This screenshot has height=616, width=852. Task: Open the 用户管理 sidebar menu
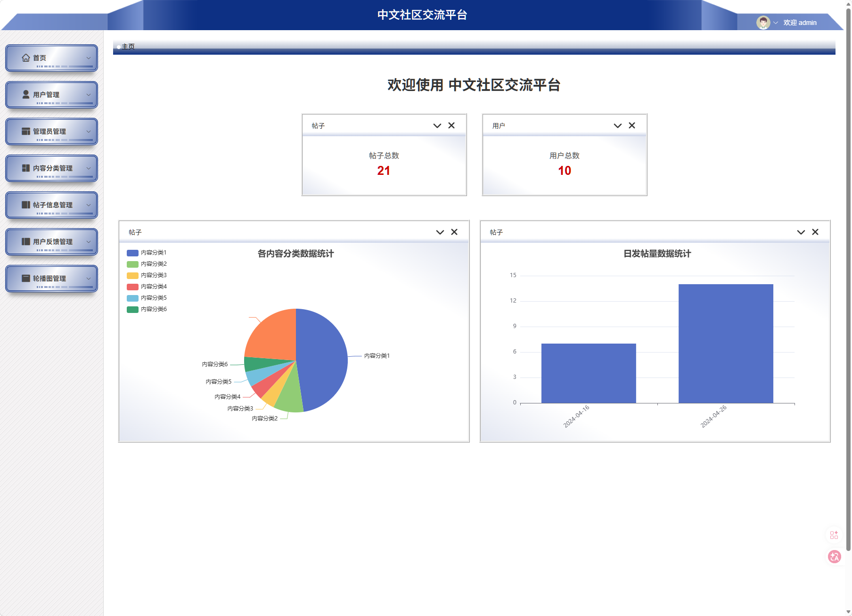[x=51, y=95]
